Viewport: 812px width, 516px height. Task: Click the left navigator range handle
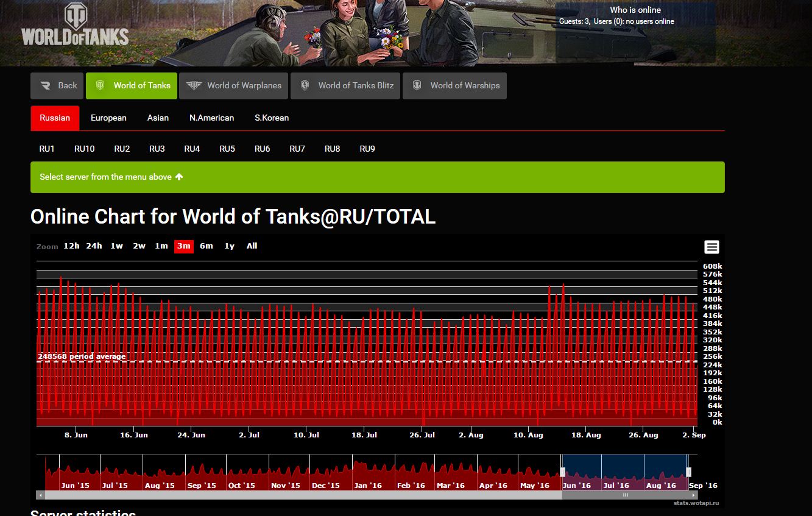[563, 472]
